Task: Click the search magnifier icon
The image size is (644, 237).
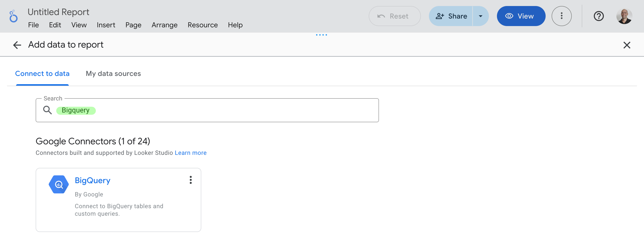Action: tap(47, 110)
